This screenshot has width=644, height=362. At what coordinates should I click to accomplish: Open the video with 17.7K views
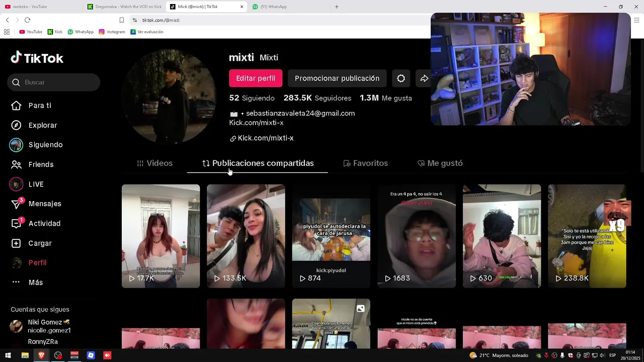(160, 236)
